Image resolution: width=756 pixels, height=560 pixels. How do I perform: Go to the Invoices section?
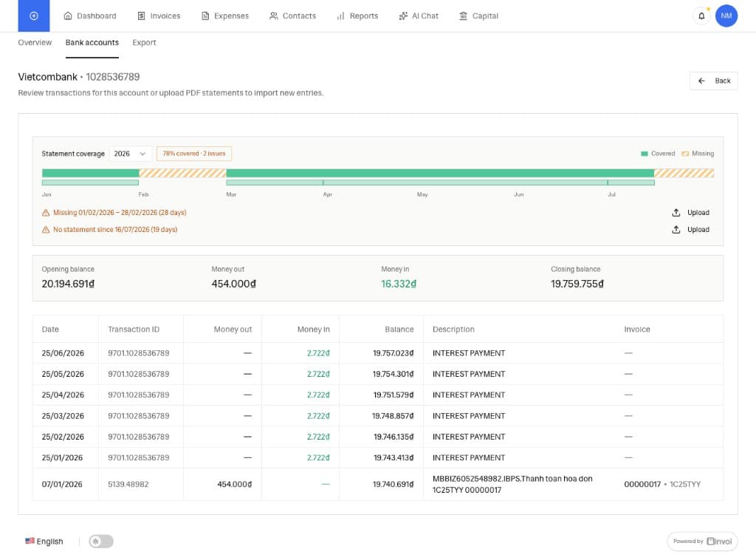[x=159, y=16]
